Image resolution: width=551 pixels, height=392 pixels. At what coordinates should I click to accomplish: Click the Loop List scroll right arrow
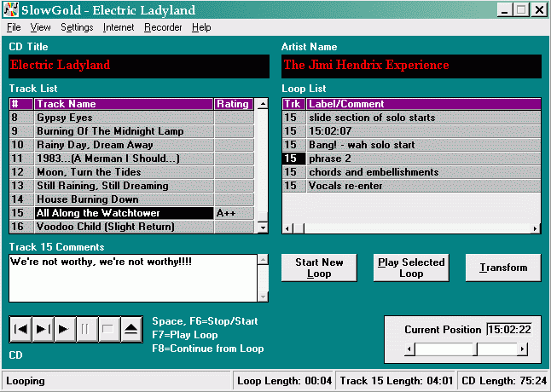(536, 228)
